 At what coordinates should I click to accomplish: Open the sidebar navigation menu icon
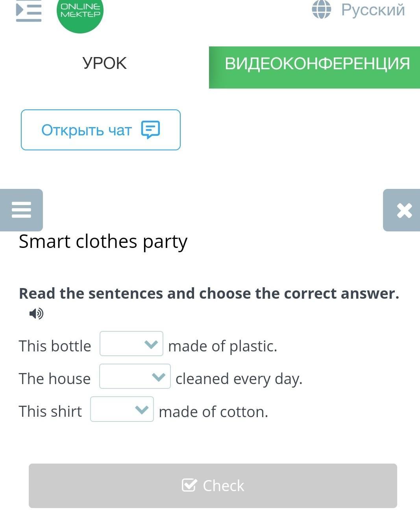(x=28, y=11)
